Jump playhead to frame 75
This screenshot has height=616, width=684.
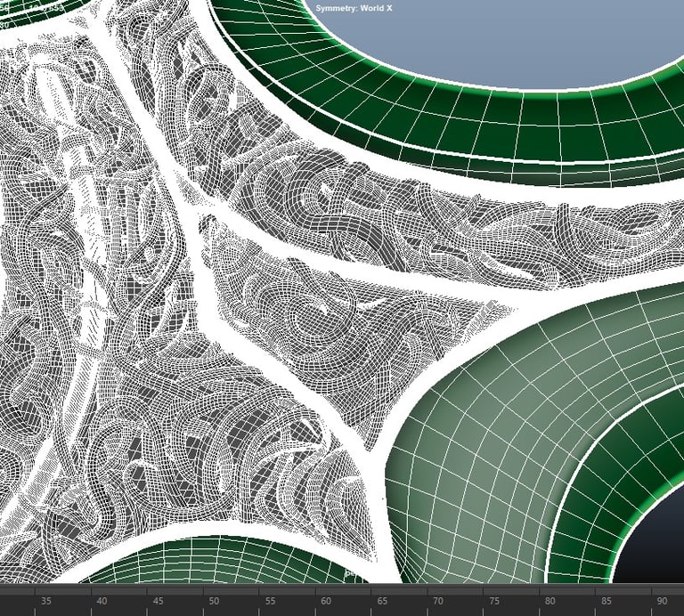tap(493, 601)
